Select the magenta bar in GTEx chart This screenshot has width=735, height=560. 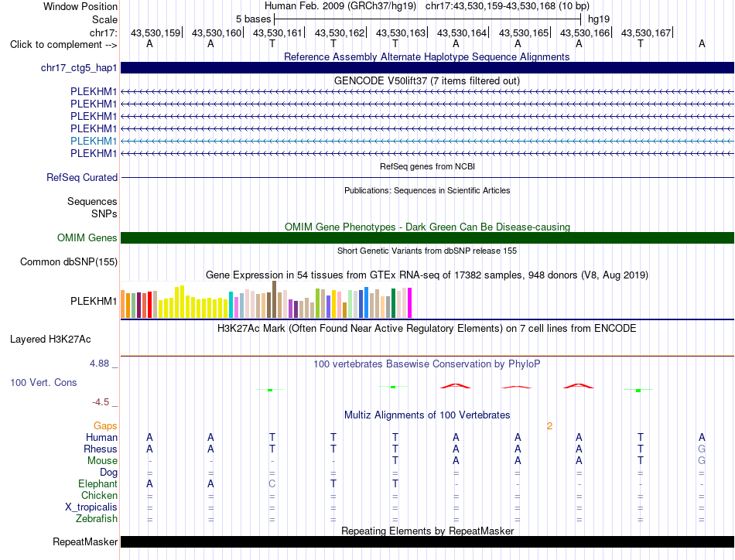410,302
